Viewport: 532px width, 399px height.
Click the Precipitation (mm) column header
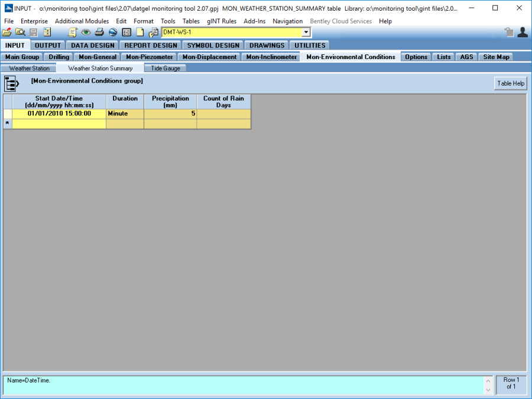170,102
